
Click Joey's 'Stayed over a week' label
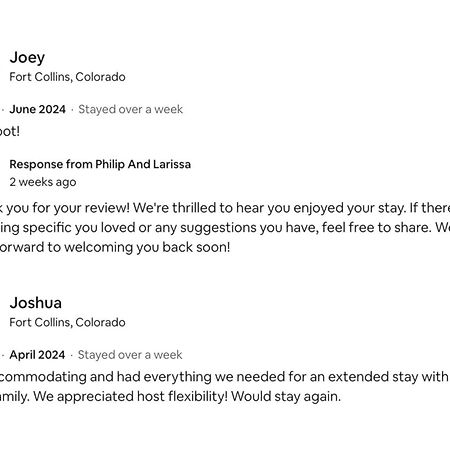pyautogui.click(x=130, y=109)
